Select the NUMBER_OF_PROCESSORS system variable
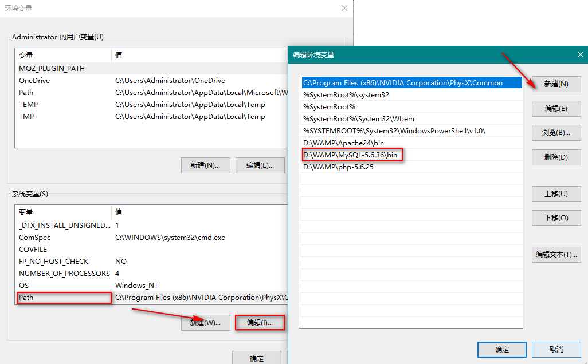Viewport: 588px width, 364px height. 151,273
